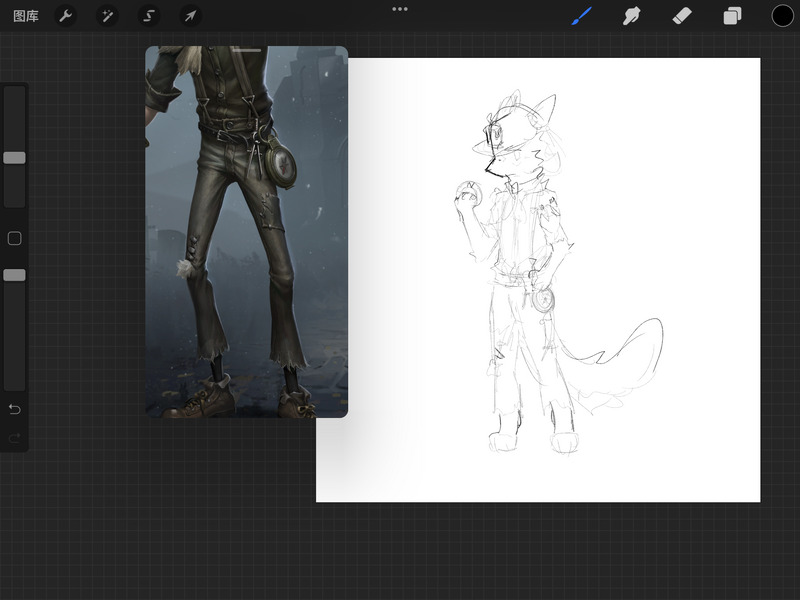The height and width of the screenshot is (600, 800).
Task: Activate the Transform arrow tool
Action: point(189,16)
